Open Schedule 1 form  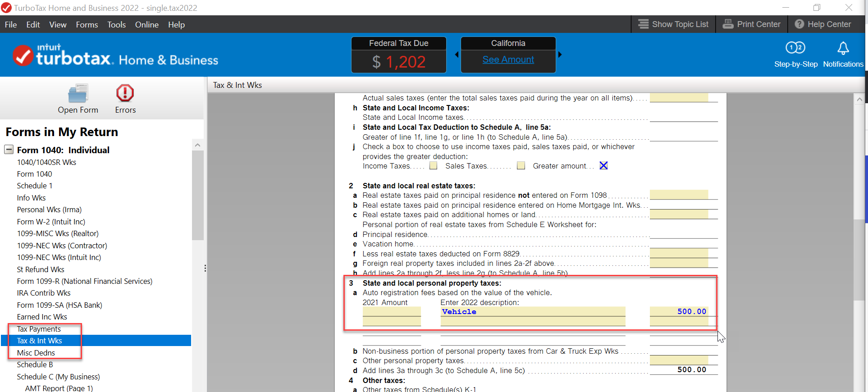point(35,186)
